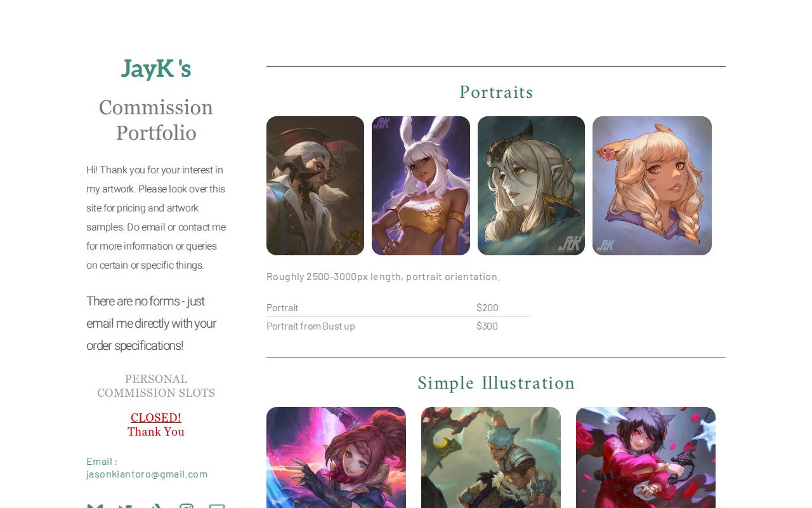
Task: Open the Twitter bird social icon
Action: coord(126,505)
